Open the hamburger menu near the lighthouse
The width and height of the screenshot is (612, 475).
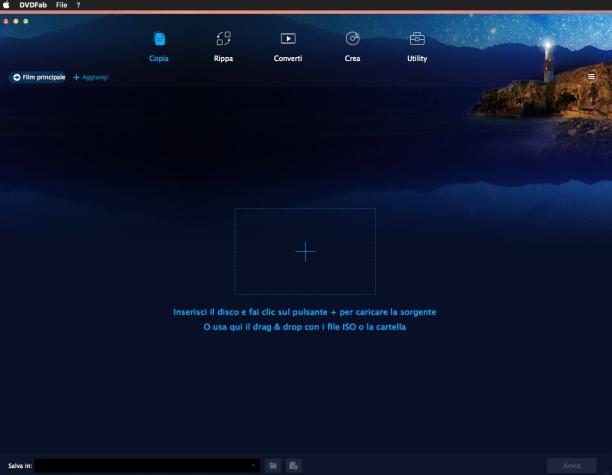tap(591, 76)
